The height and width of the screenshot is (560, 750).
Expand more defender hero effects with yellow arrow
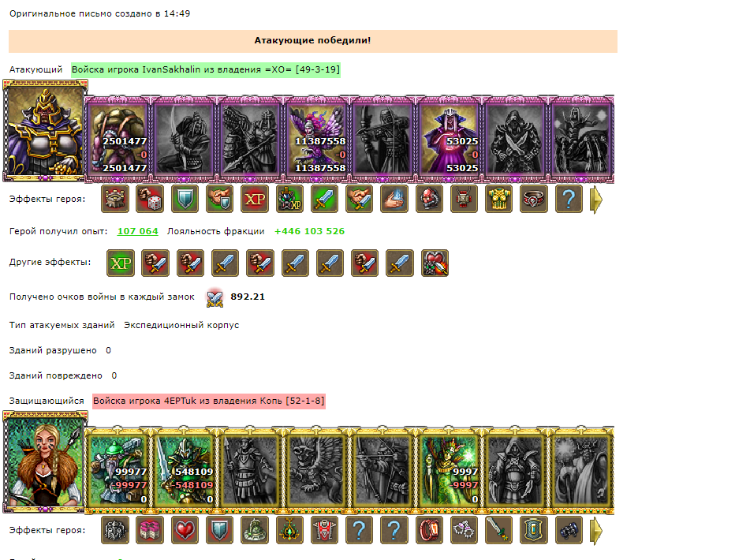point(596,531)
